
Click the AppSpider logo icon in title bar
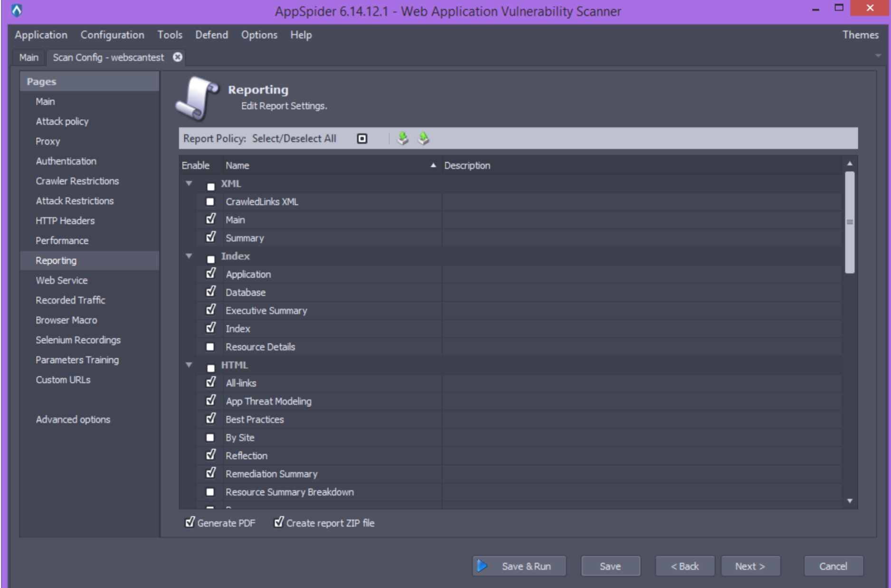click(x=17, y=10)
